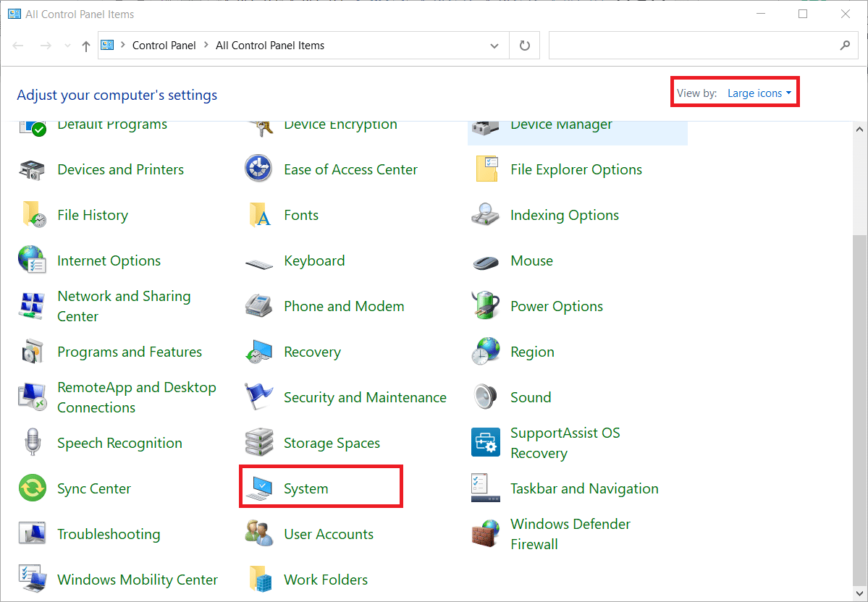Open the Taskbar and Navigation link
868x602 pixels.
tap(584, 488)
